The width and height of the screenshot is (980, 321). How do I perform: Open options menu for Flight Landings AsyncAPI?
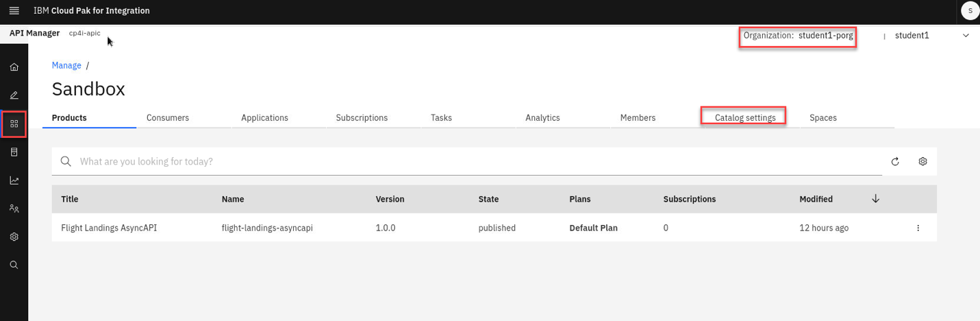[x=918, y=228]
